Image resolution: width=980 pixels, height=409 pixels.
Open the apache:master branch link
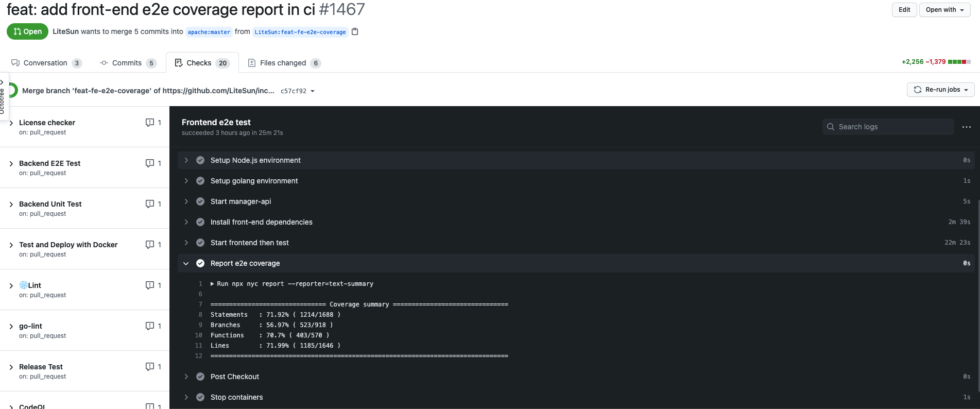pyautogui.click(x=209, y=32)
